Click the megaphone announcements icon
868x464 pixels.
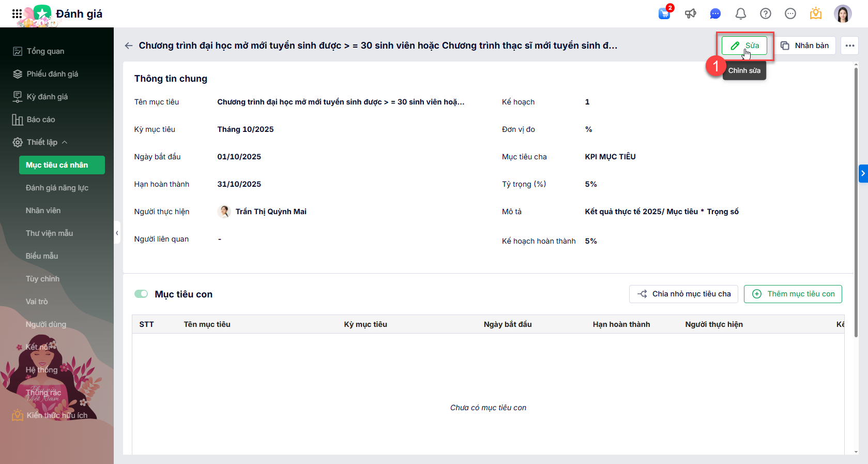690,14
